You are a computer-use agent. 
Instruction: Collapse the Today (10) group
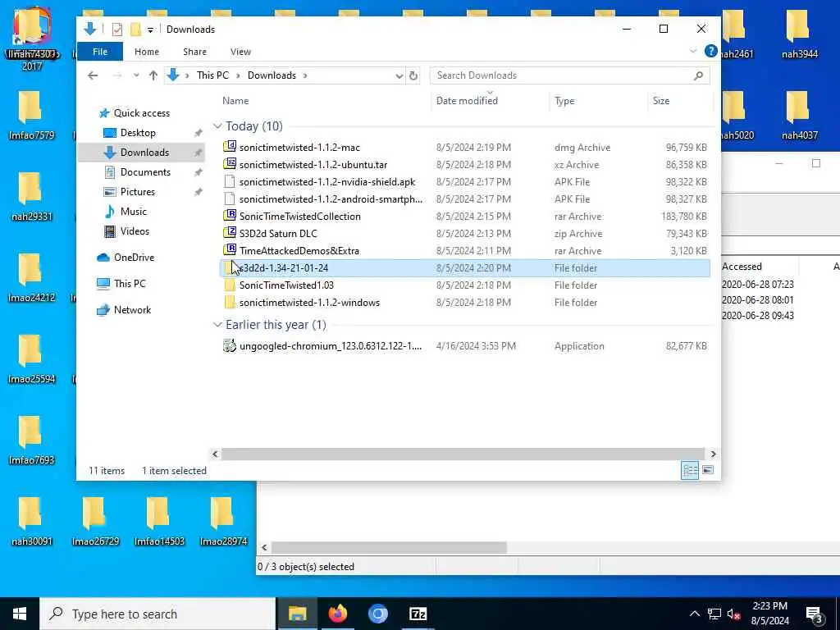(x=217, y=126)
